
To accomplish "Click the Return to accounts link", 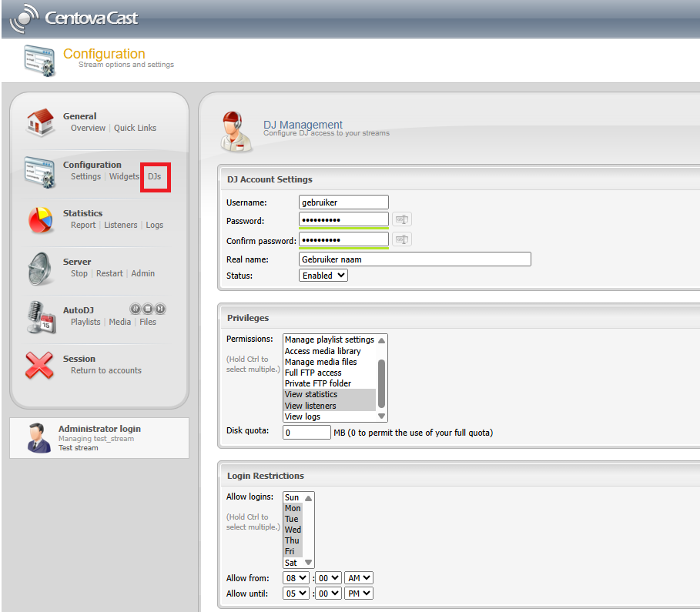I will (x=106, y=370).
